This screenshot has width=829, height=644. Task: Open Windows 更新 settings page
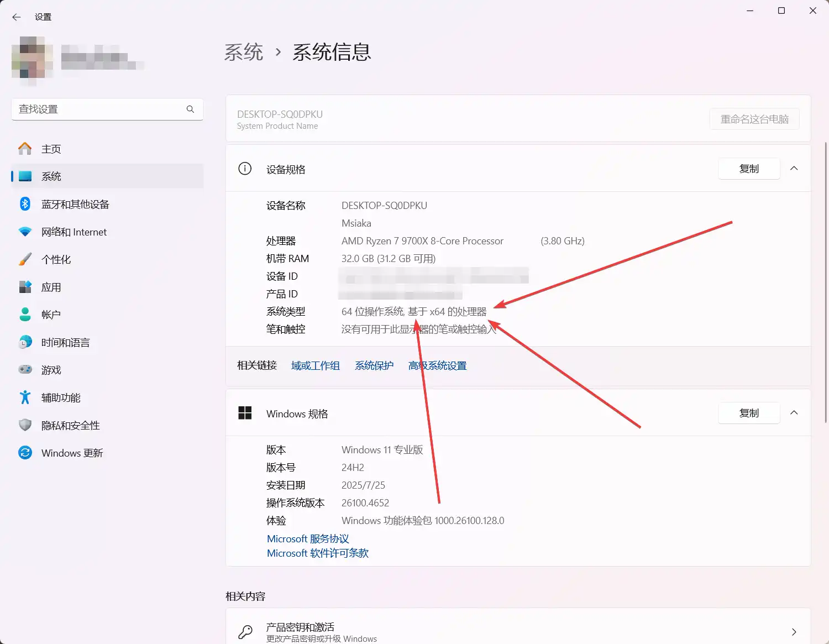(x=107, y=453)
